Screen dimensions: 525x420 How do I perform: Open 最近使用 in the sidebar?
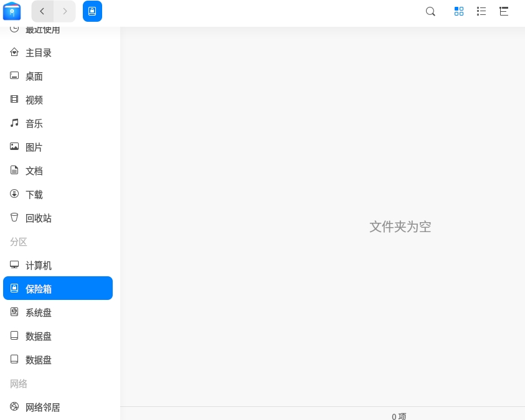click(58, 29)
